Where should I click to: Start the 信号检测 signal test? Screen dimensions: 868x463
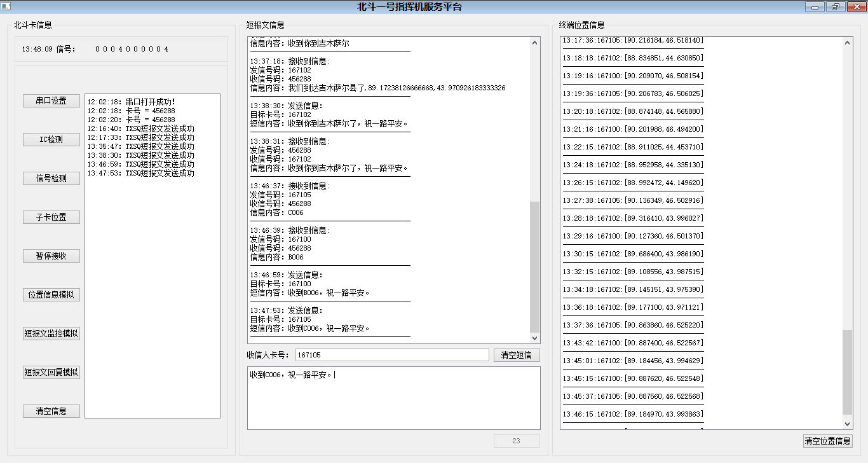[51, 178]
